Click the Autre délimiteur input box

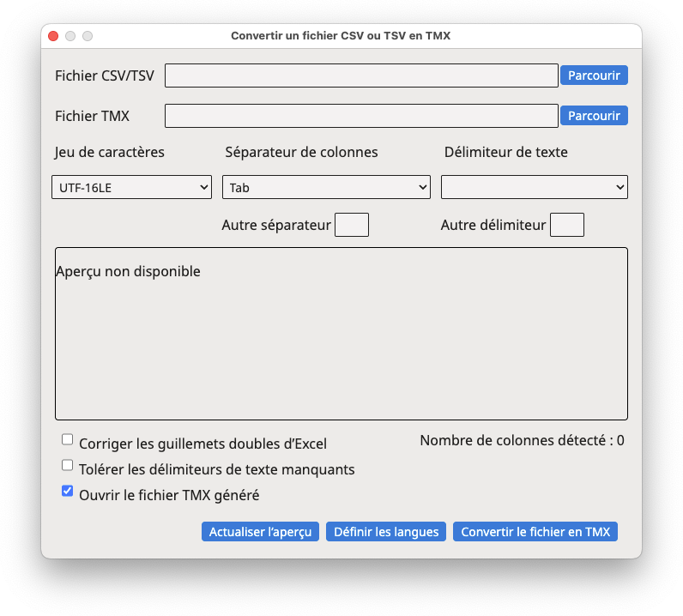tap(566, 225)
